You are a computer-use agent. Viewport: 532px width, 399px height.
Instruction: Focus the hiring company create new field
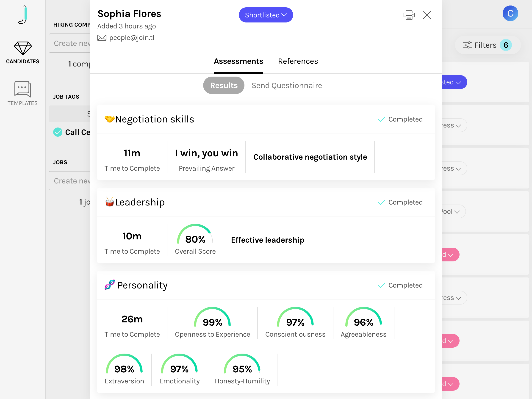[69, 43]
